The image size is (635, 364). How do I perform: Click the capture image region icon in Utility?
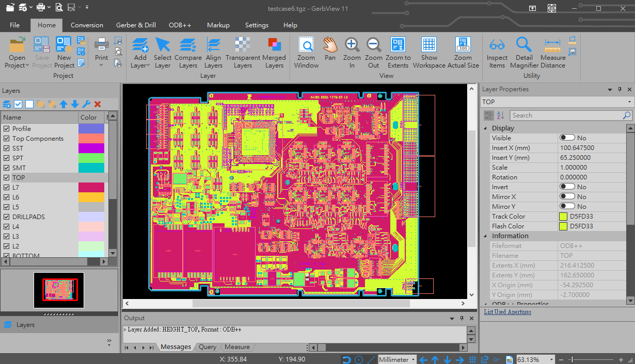coord(572,52)
